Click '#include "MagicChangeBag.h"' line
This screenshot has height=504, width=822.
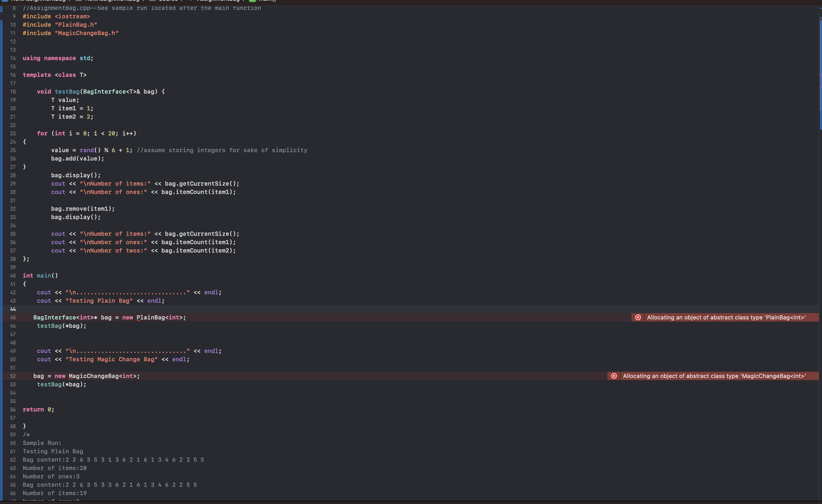pyautogui.click(x=71, y=33)
